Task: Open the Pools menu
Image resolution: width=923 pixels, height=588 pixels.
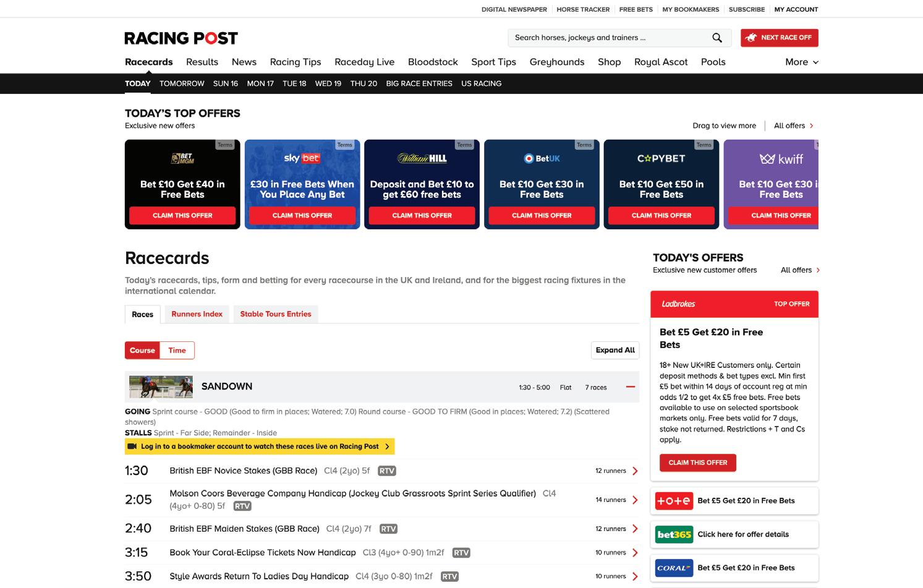Action: (x=713, y=62)
